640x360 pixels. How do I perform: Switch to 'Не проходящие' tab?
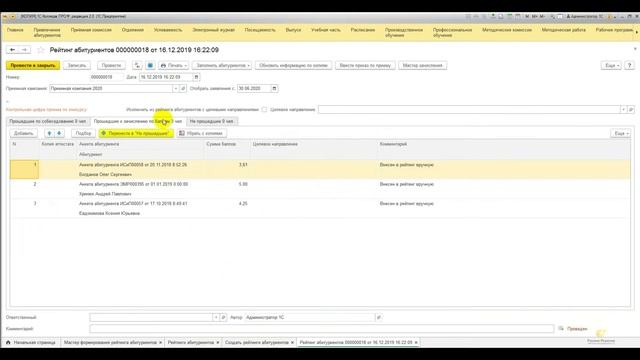(211, 121)
